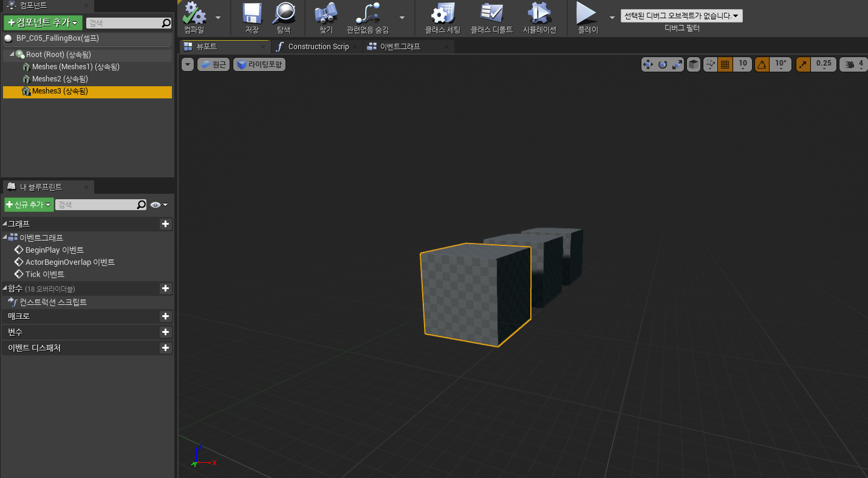Screen dimensions: 868x478
Task: Open Class Settings
Action: click(x=442, y=17)
